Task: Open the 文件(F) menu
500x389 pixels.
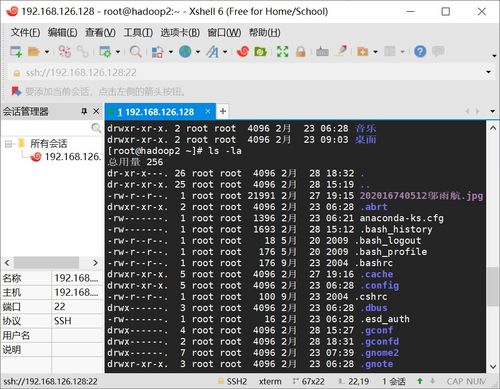Action: tap(25, 33)
